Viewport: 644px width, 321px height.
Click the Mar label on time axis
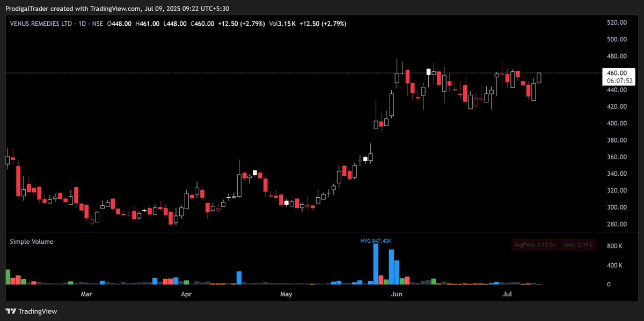pyautogui.click(x=86, y=294)
